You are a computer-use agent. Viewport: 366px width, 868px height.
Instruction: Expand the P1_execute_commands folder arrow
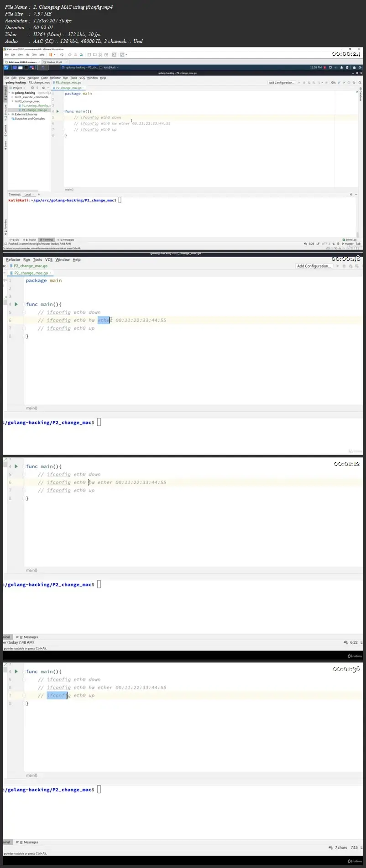click(x=12, y=97)
